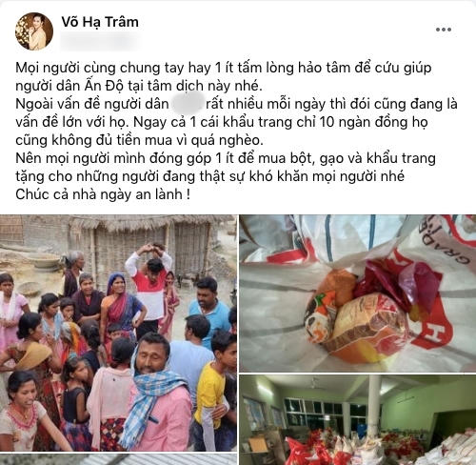
Task: Open the Võ Hạ Trâm profile name link
Action: click(100, 22)
